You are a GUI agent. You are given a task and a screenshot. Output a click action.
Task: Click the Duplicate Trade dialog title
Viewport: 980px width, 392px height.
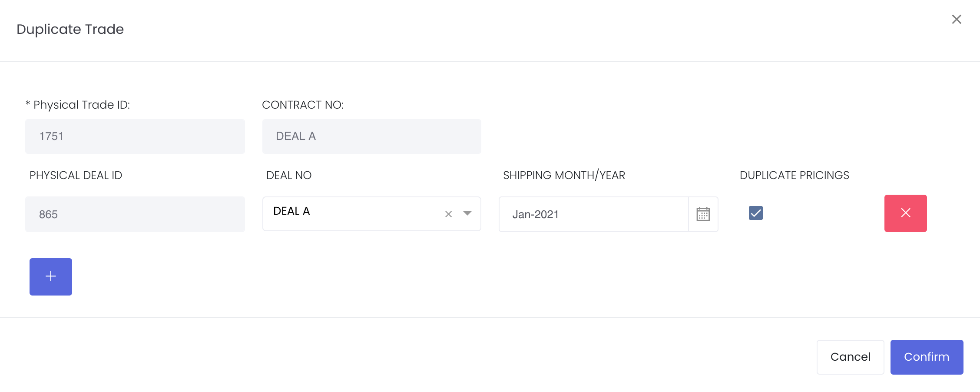[x=70, y=29]
